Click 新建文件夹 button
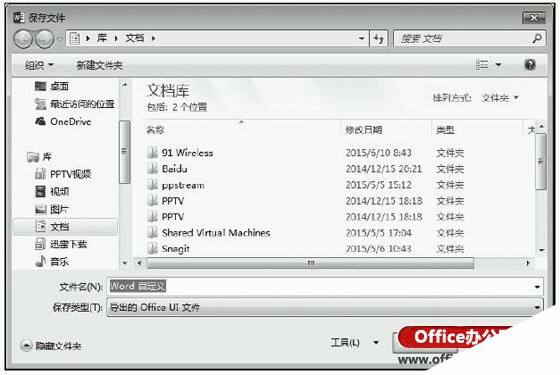The width and height of the screenshot is (560, 375). 99,65
